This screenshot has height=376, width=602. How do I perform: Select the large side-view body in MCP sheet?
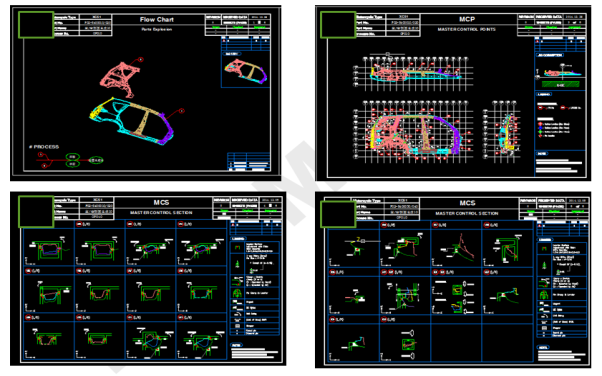[x=413, y=132]
